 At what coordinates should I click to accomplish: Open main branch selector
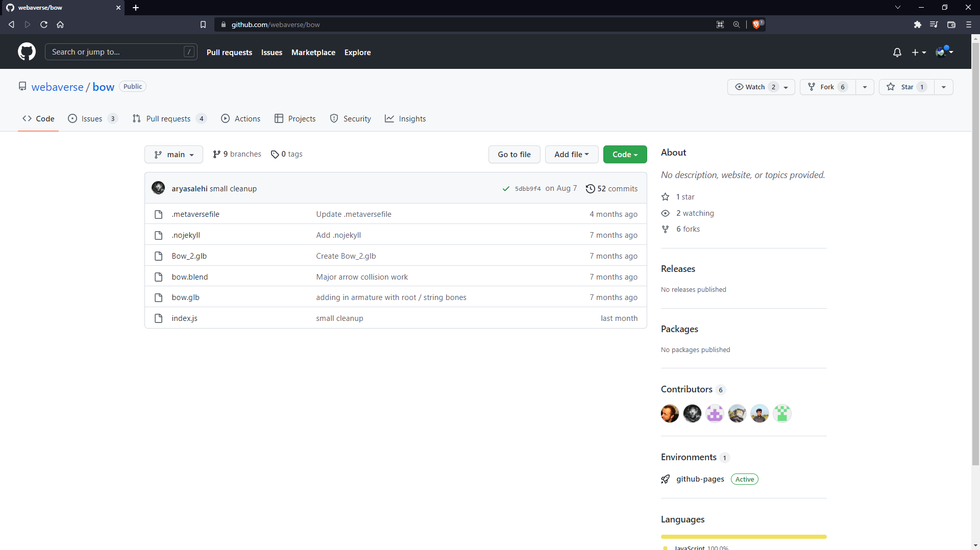(174, 155)
